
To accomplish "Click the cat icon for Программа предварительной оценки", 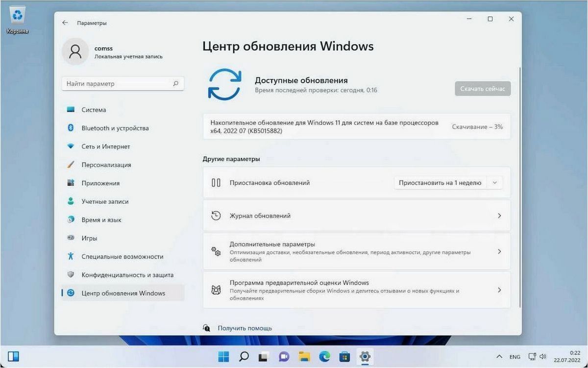I will [x=216, y=290].
